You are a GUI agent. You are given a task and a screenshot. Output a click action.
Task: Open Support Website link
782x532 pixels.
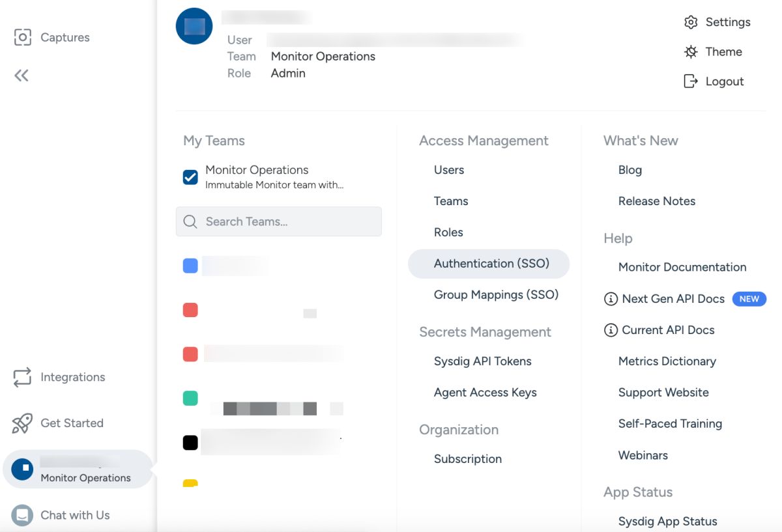coord(663,393)
